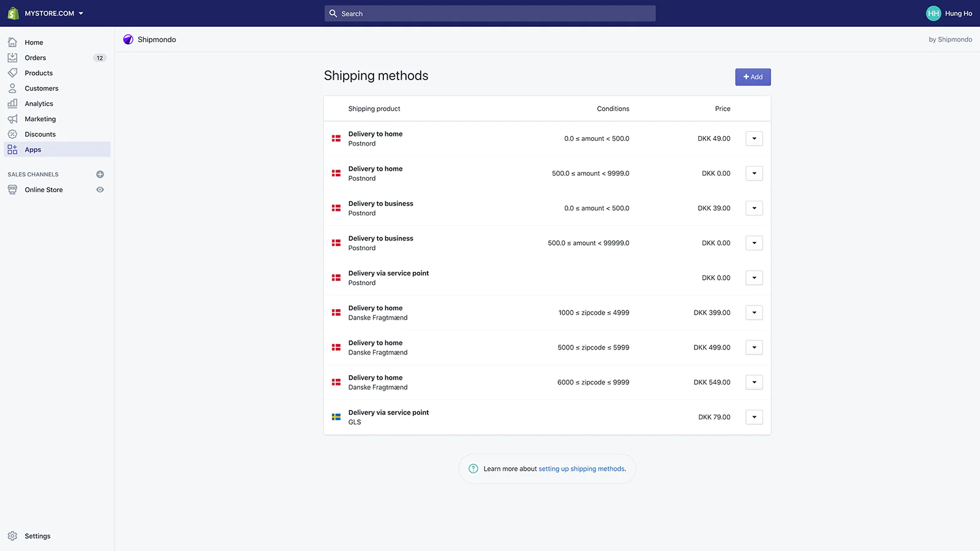
Task: Expand dropdown for DKK 39.00 row
Action: (x=754, y=208)
